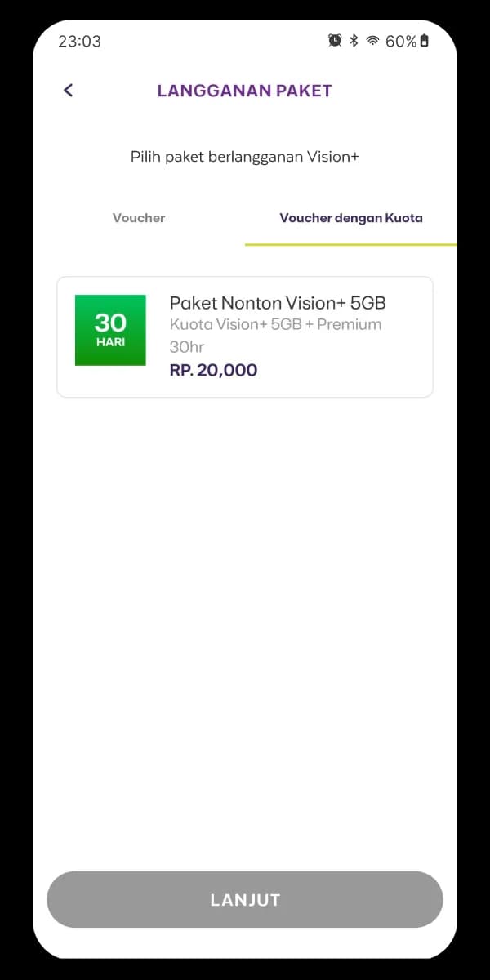Image resolution: width=490 pixels, height=980 pixels.
Task: Click the status bar clock showing 23:03
Action: [79, 41]
